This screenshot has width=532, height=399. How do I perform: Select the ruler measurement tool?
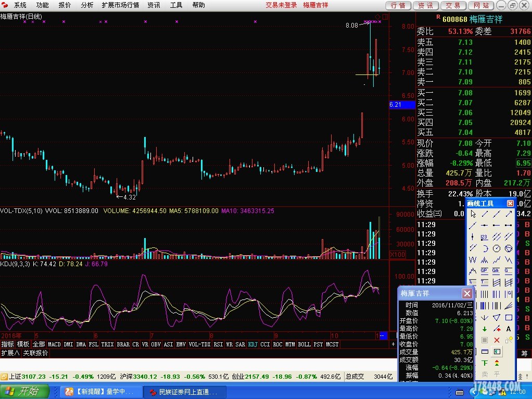[x=485, y=352]
